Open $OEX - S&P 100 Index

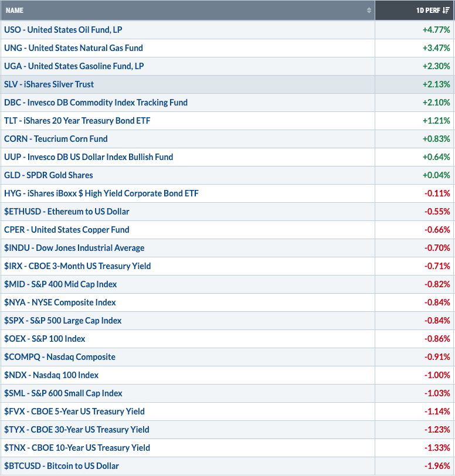click(x=45, y=339)
